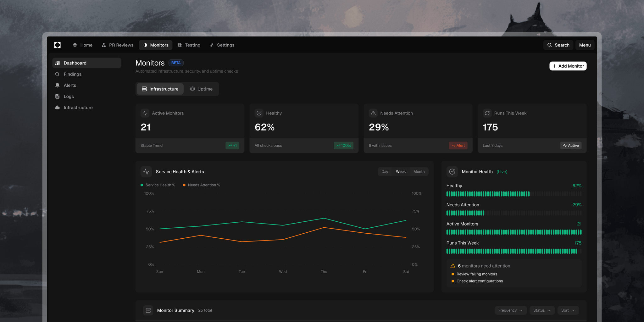
Task: Select the Infrastructure view toggle
Action: [x=160, y=89]
